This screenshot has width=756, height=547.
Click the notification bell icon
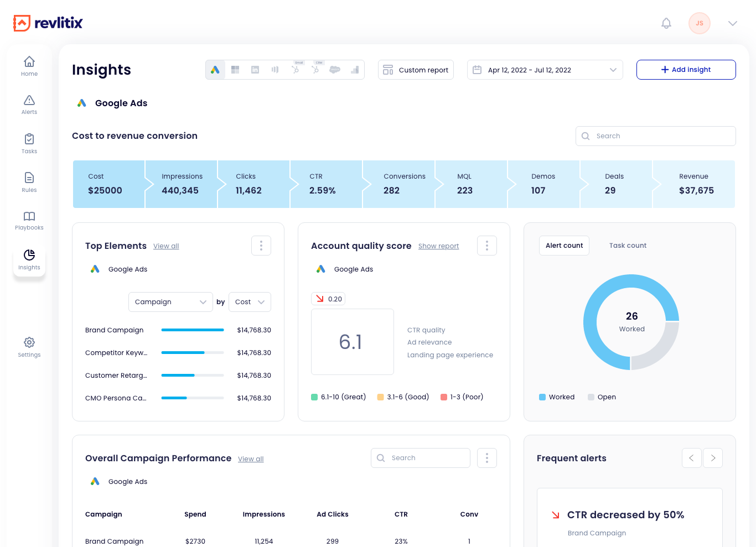tap(666, 23)
